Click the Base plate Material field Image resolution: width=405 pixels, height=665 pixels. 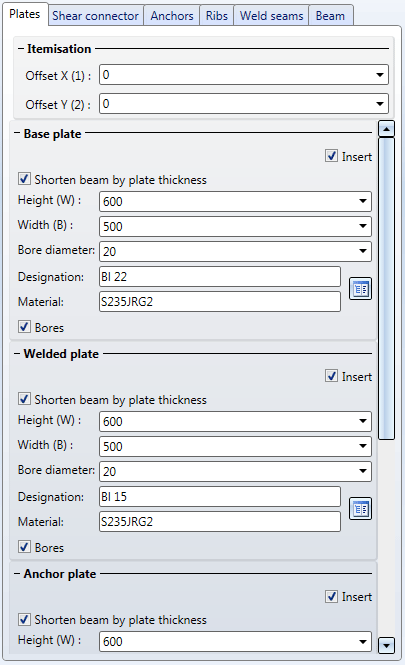220,302
